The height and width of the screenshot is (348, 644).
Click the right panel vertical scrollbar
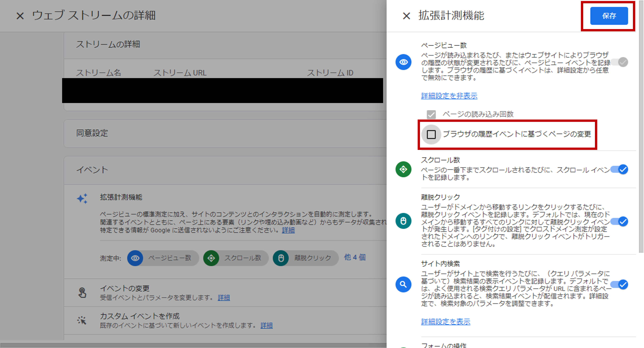pyautogui.click(x=641, y=125)
